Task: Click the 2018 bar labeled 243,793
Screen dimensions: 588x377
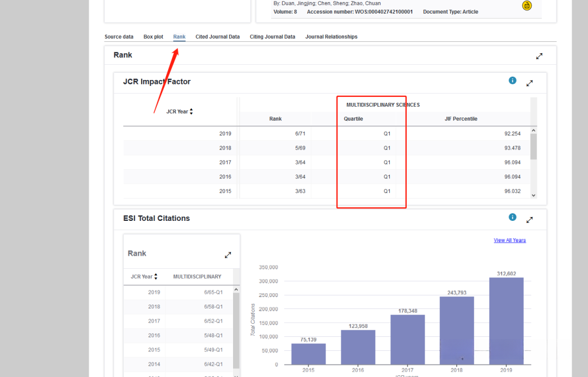Action: tap(457, 331)
